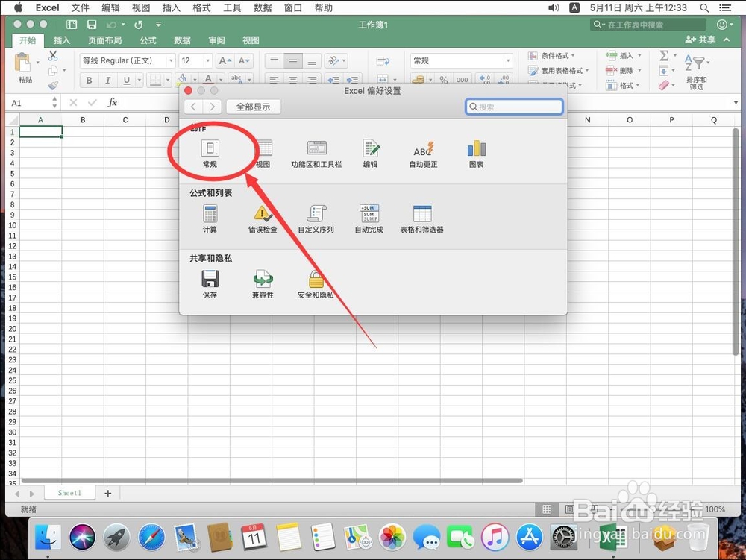Open Safari from the Dock

(151, 538)
